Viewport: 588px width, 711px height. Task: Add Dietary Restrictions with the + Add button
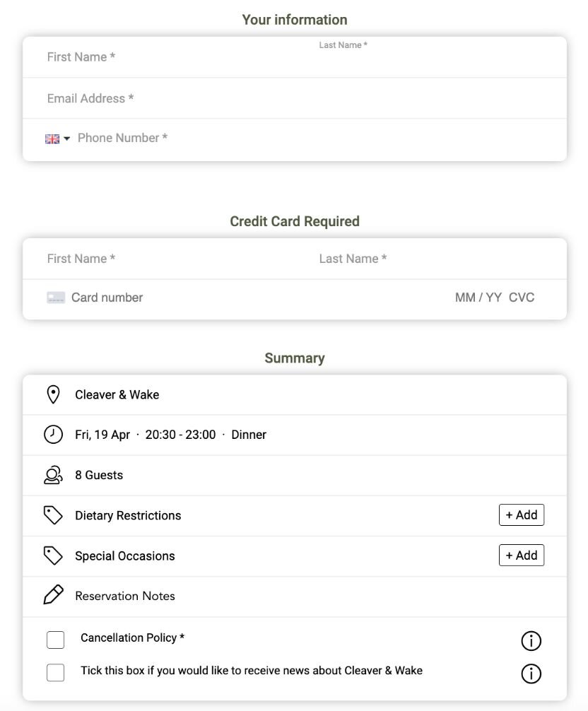522,515
